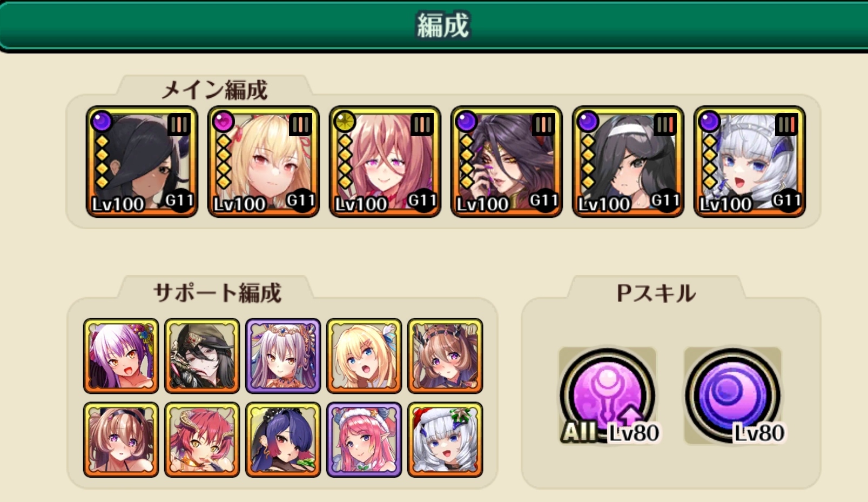Pick the black-haired character with the white headband
The width and height of the screenshot is (868, 502).
pos(628,162)
